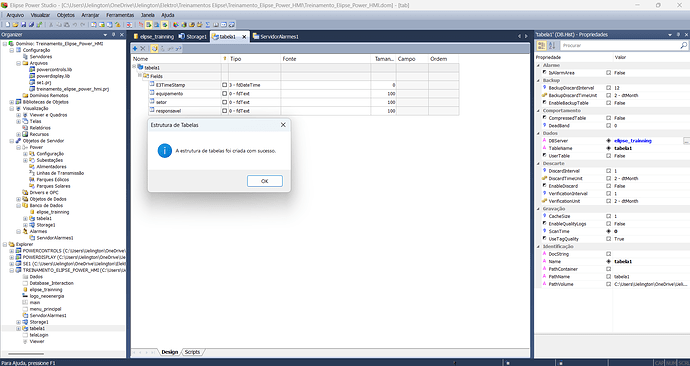The height and width of the screenshot is (366, 690).
Task: Toggle key checkbox for equipamento field
Action: pos(224,94)
